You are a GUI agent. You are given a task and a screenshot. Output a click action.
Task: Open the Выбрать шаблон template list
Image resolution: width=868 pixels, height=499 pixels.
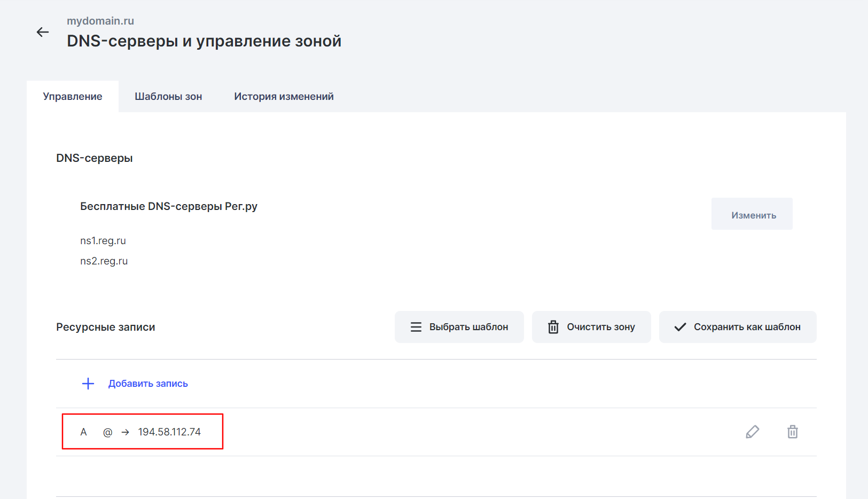click(x=459, y=327)
